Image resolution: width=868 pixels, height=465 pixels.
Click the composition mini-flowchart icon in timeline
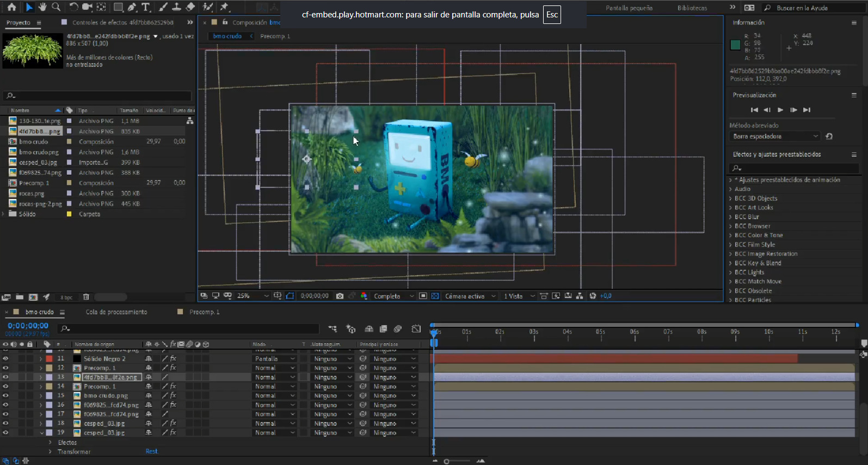tap(333, 329)
